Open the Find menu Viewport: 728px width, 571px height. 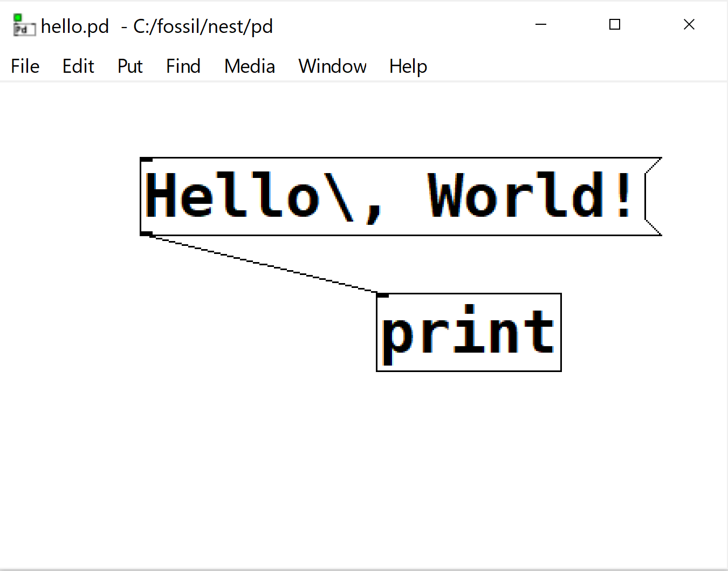183,66
